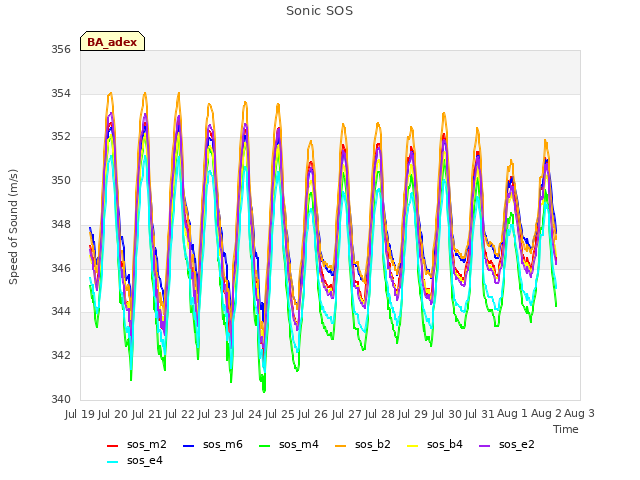Select the sos_e4 legend label
The height and width of the screenshot is (480, 640).
145,460
